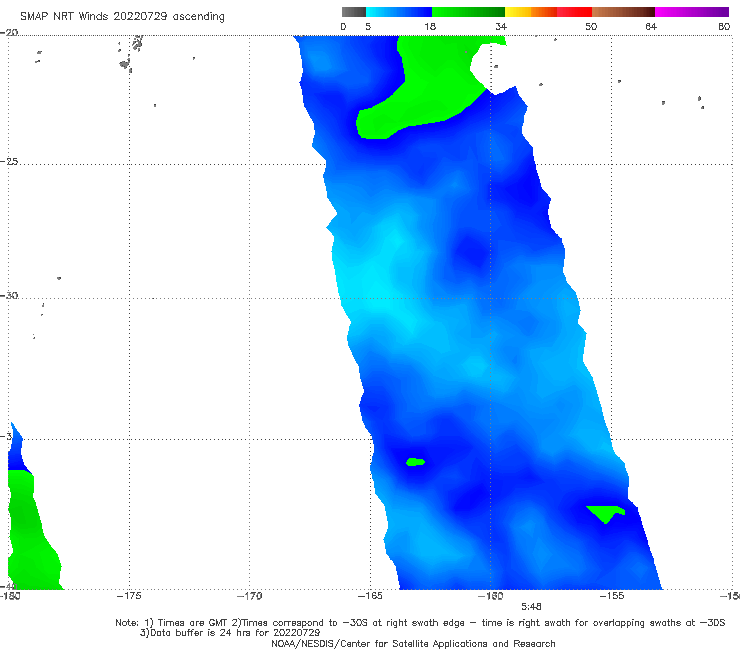Screen dimensions: 740x650
Task: Click the green segment of the colorbar
Action: 468,12
